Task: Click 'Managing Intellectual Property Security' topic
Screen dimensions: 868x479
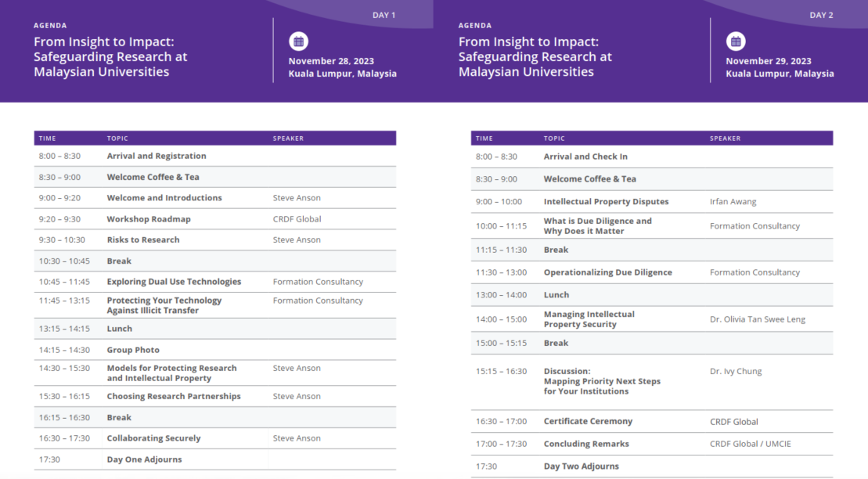Action: click(589, 319)
